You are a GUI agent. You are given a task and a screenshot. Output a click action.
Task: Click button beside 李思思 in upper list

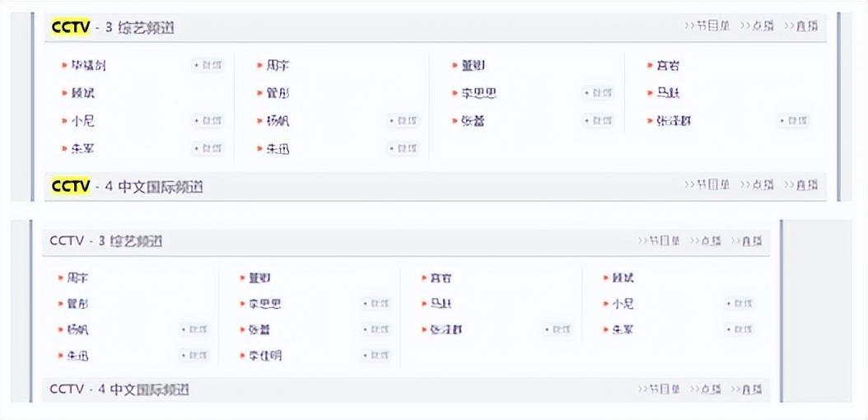point(599,93)
